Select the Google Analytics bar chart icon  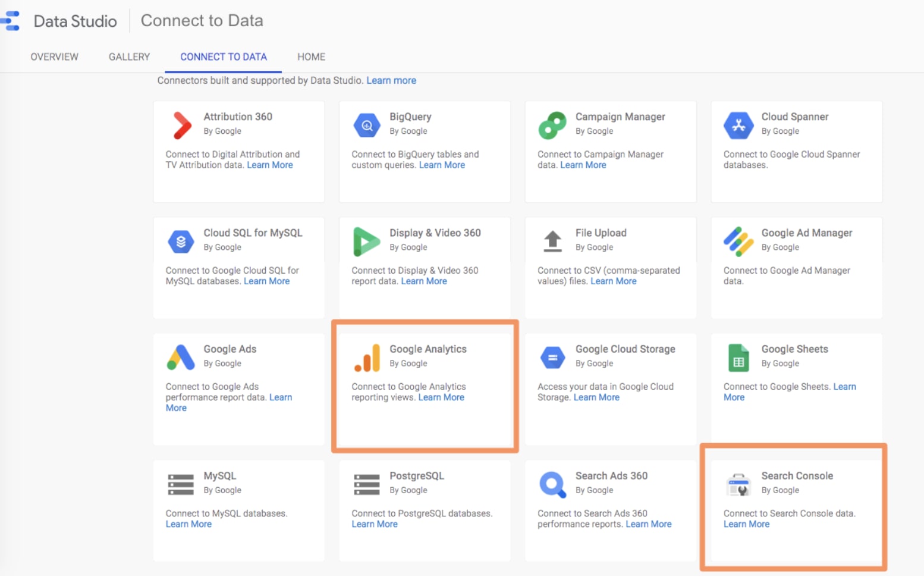[367, 358]
